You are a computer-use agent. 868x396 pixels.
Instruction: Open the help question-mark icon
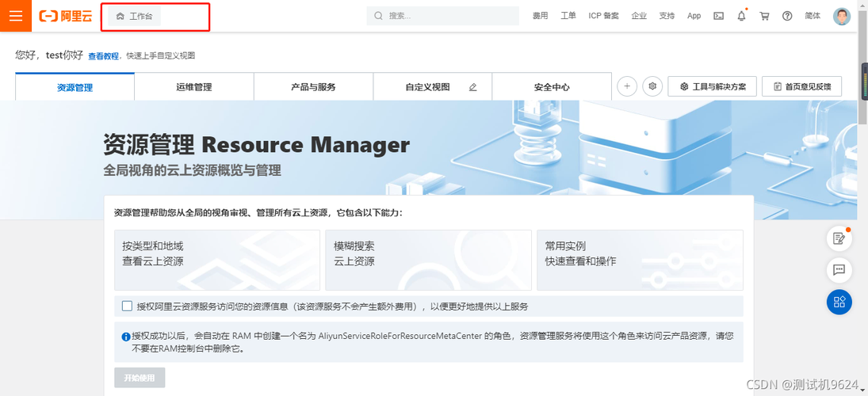(787, 16)
